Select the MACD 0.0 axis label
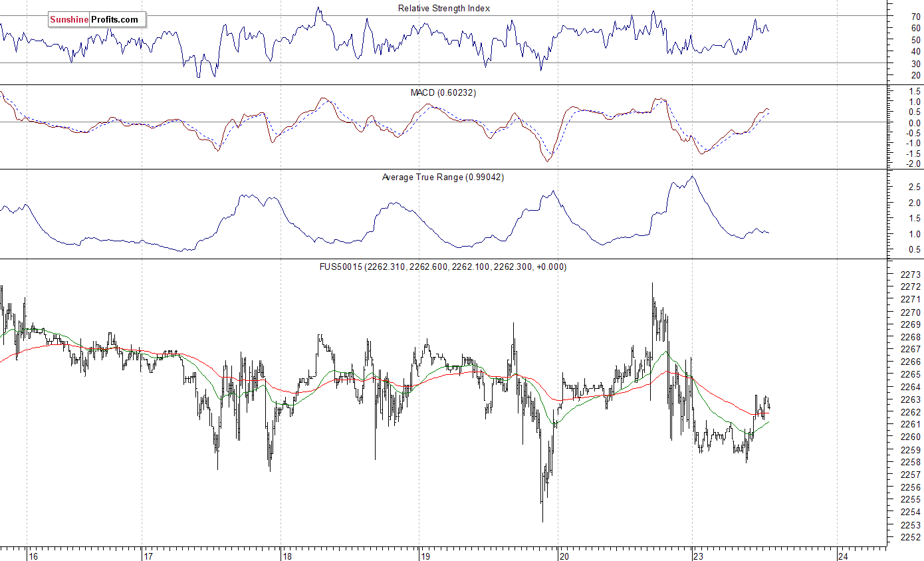924x561 pixels. click(x=915, y=123)
